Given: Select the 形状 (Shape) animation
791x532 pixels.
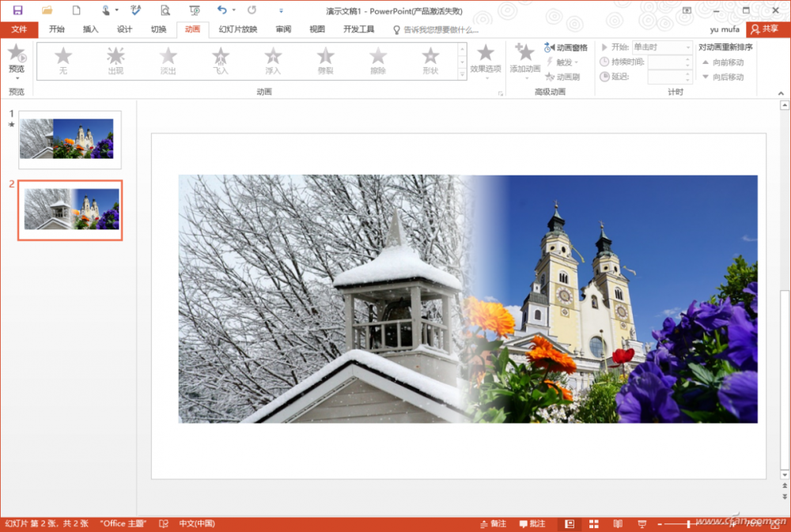Looking at the screenshot, I should coord(430,61).
